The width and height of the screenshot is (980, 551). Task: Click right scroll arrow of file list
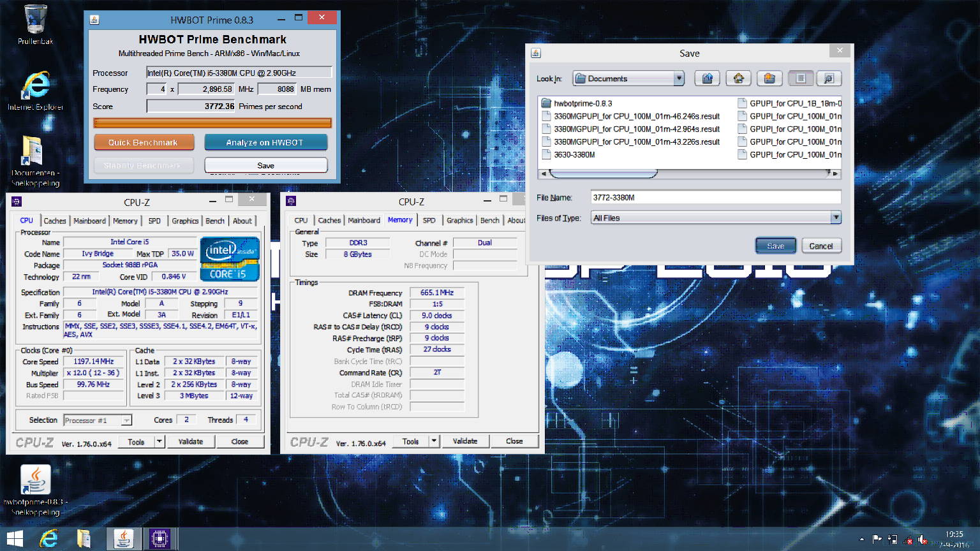click(836, 173)
